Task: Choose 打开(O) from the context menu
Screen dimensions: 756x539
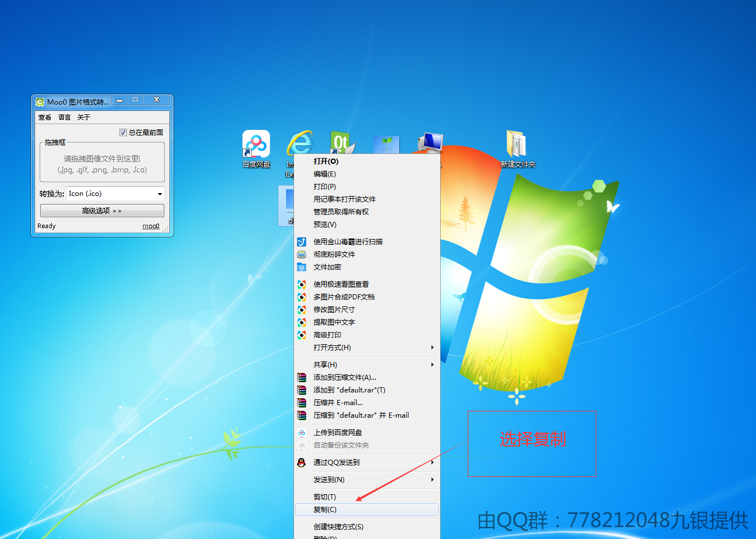Action: [367, 161]
